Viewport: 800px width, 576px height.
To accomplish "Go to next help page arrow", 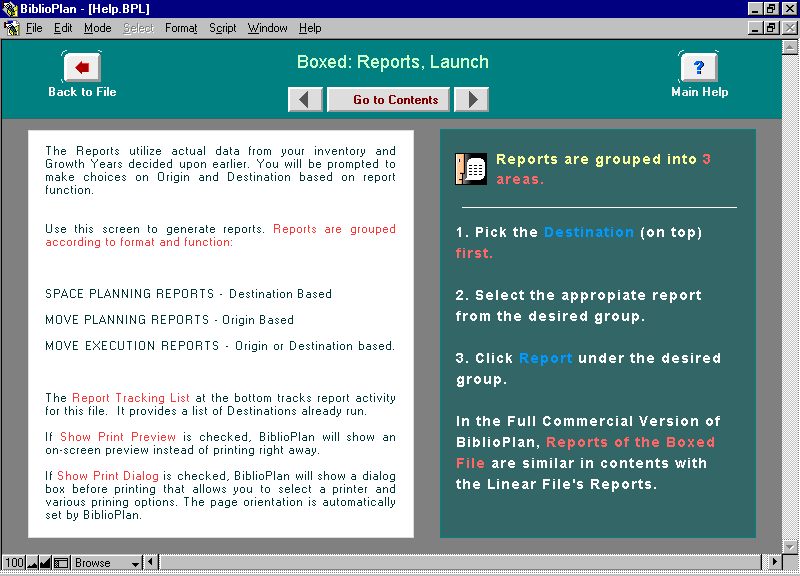I will click(471, 99).
